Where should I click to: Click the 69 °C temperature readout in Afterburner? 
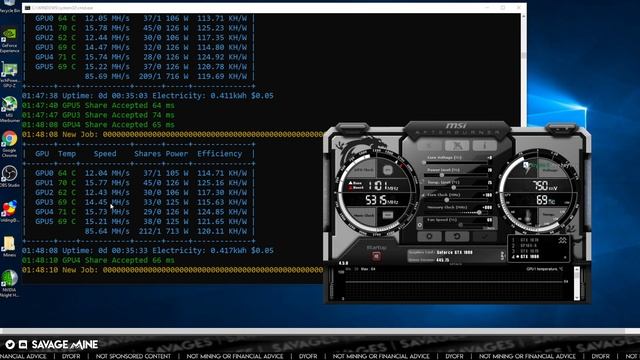(545, 200)
